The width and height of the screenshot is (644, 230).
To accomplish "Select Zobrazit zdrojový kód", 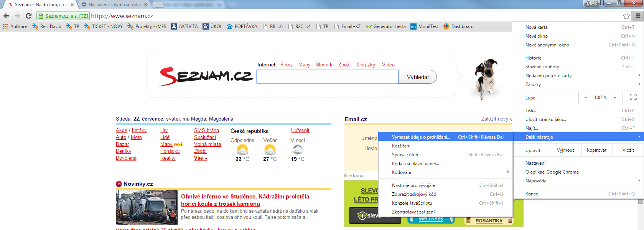I will pyautogui.click(x=445, y=194).
